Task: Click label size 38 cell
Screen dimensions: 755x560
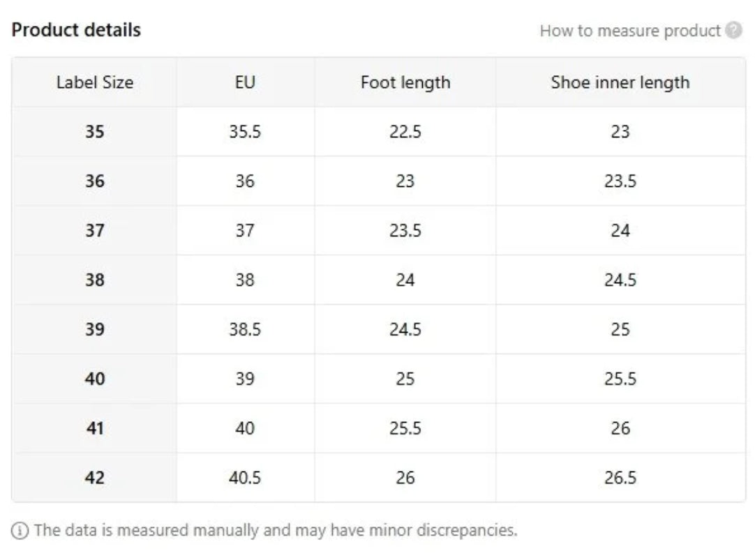Action: click(94, 280)
